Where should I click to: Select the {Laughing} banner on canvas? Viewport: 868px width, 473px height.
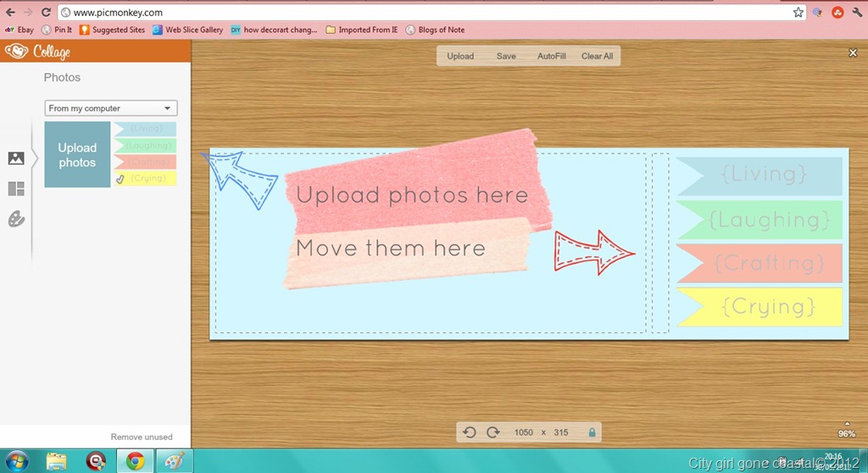click(x=759, y=220)
